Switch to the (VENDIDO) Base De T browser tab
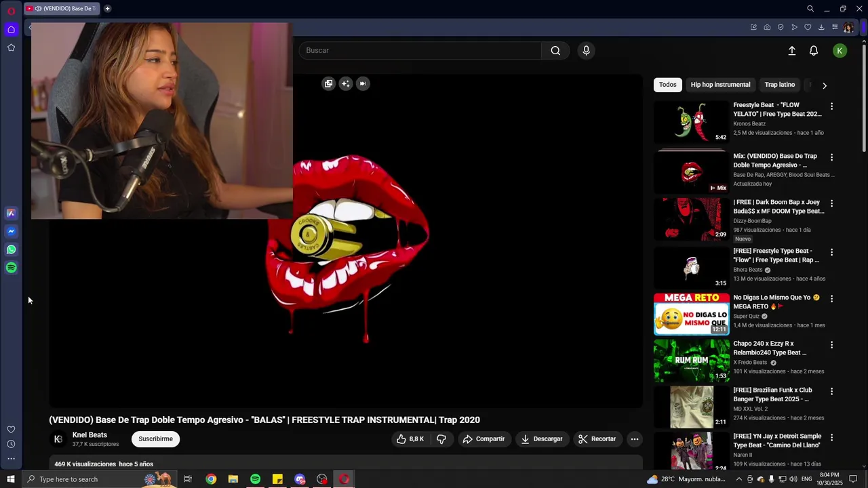Image resolution: width=868 pixels, height=488 pixels. tap(62, 9)
